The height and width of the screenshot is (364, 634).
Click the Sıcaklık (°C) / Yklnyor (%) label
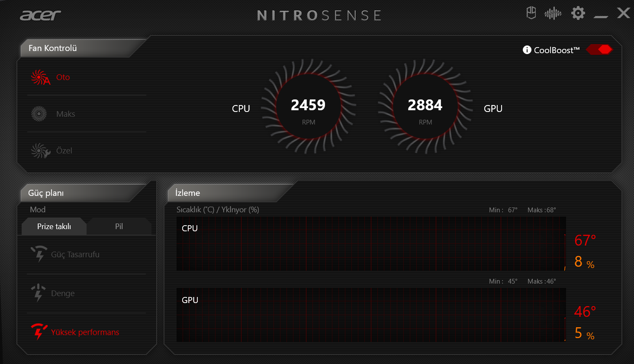tap(218, 210)
